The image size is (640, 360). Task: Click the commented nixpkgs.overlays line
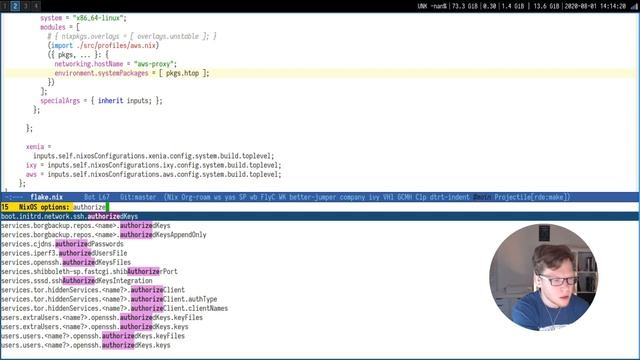[x=132, y=36]
